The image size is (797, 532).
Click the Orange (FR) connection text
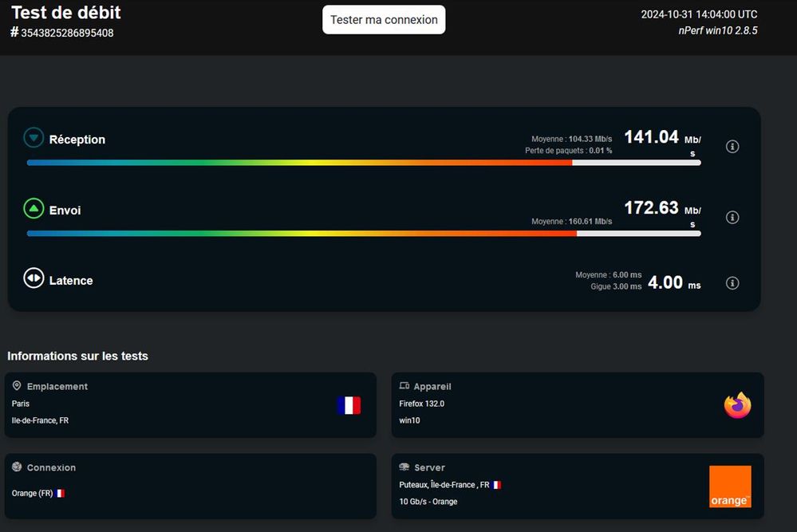point(32,493)
